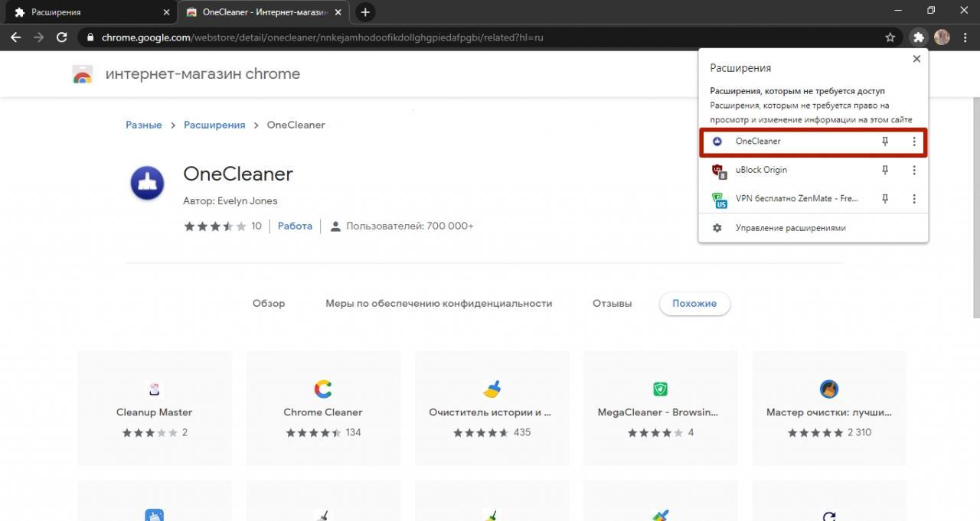The height and width of the screenshot is (521, 980).
Task: Close the Расширения tab
Action: 166,12
